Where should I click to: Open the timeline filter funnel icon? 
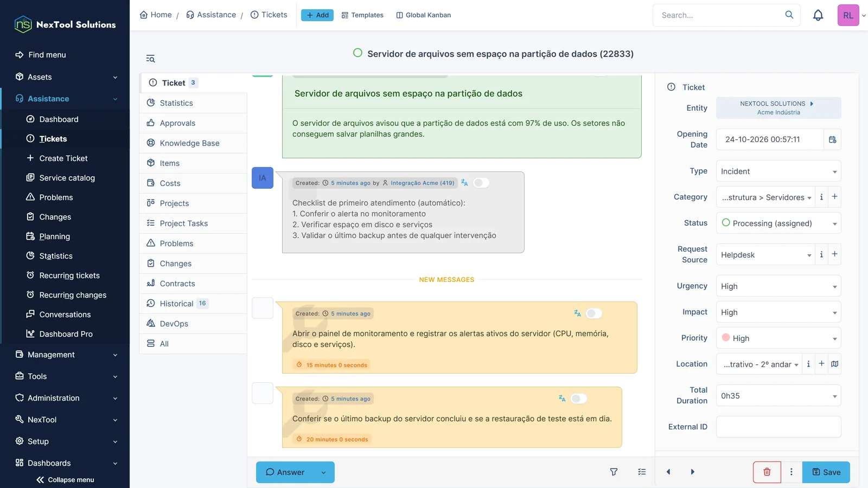tap(614, 472)
